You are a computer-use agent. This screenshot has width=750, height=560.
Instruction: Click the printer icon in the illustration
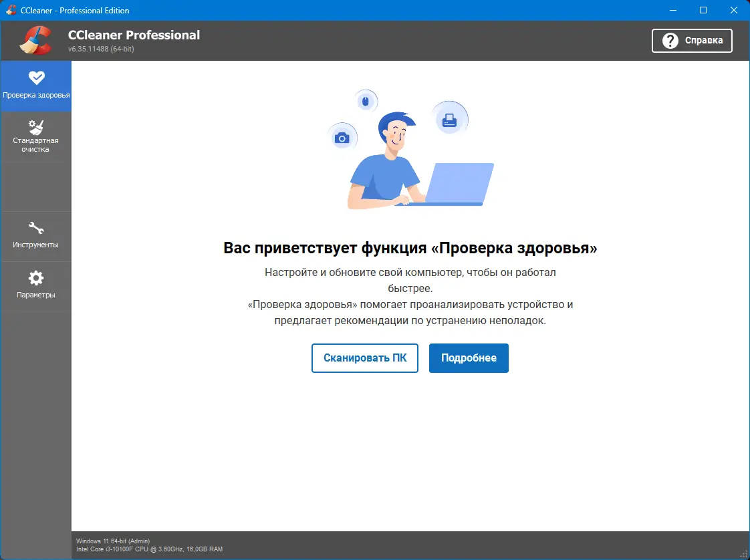[450, 120]
